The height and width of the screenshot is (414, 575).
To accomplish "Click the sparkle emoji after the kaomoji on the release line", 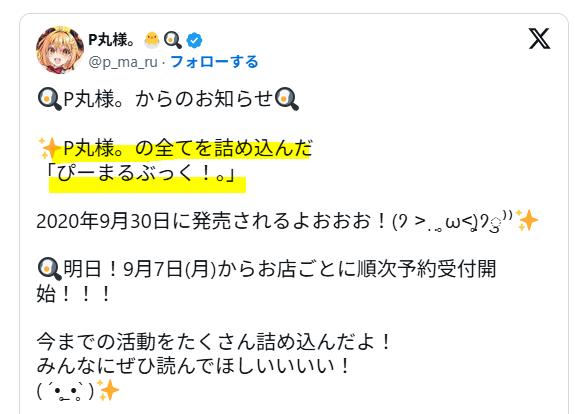I will [527, 220].
